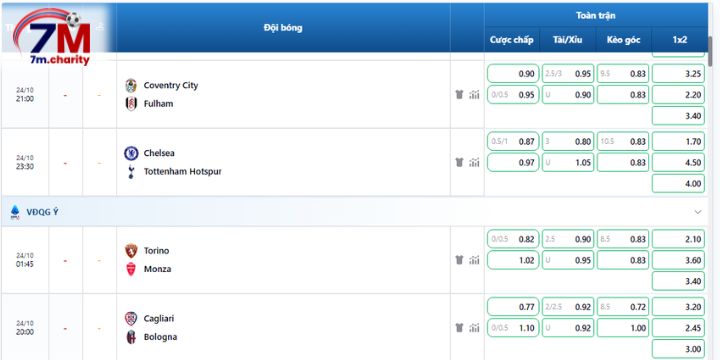Open Bologna team link
720x360 pixels.
pos(160,337)
